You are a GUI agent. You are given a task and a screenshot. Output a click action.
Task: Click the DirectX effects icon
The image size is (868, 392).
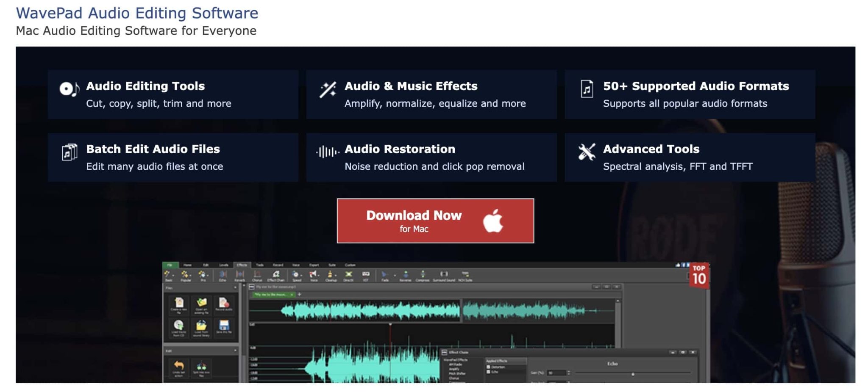point(348,276)
